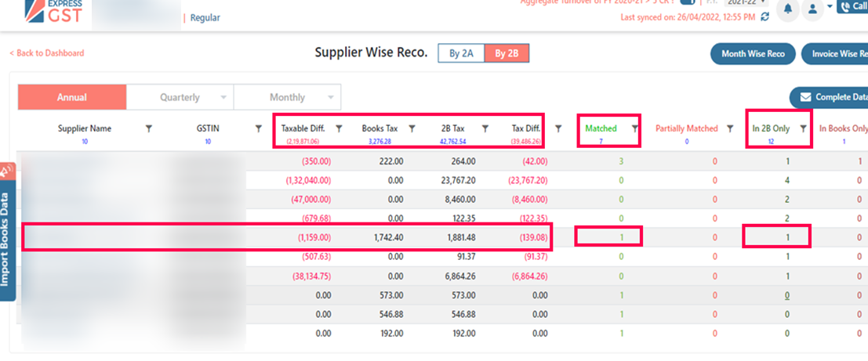Click the In Books Only column header
This screenshot has height=361, width=868.
click(x=843, y=128)
